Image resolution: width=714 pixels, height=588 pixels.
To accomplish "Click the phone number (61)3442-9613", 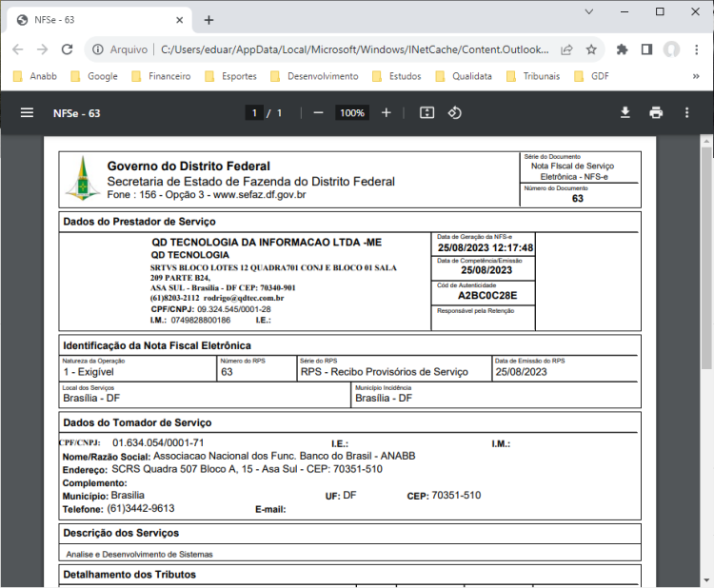I will pos(141,508).
